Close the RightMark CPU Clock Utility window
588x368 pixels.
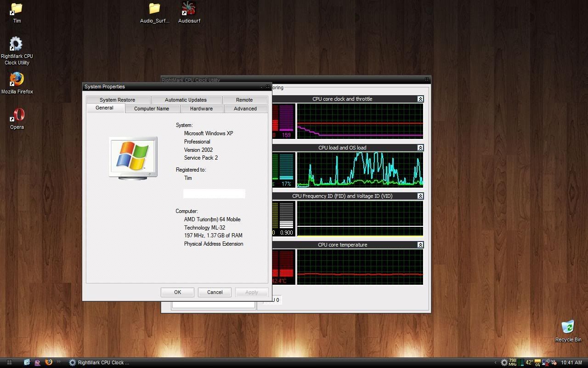[x=427, y=80]
